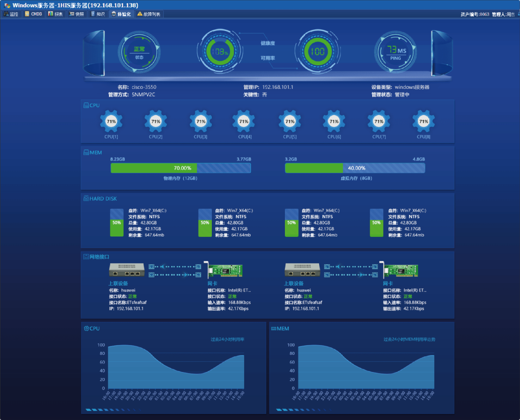
Task: Click the 40.00% virtual memory bar
Action: [355, 168]
